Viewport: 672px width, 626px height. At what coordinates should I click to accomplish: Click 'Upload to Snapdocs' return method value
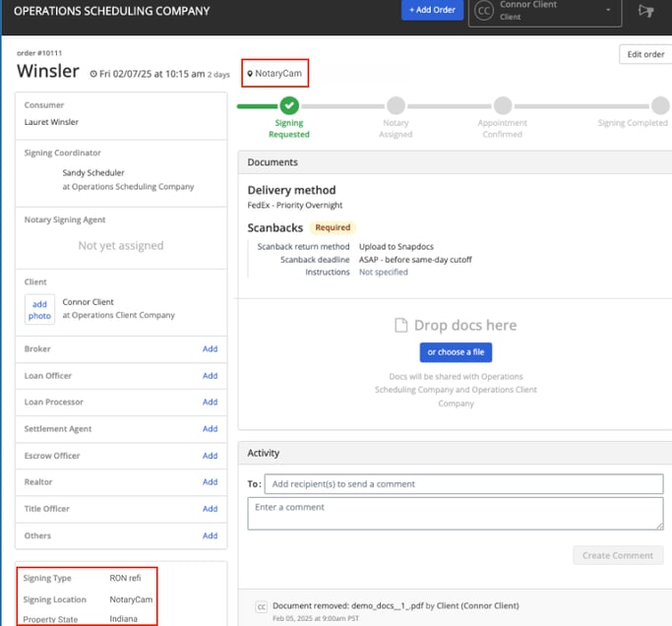click(396, 247)
